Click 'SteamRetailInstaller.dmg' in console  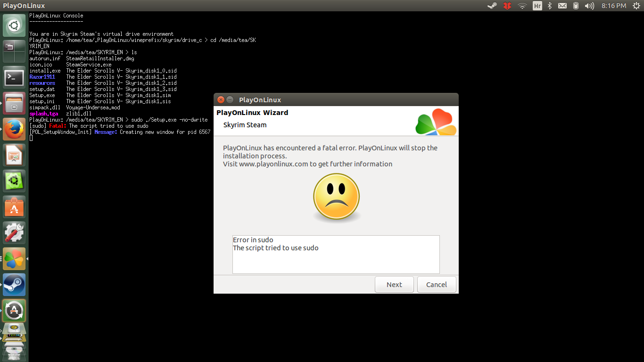point(100,58)
